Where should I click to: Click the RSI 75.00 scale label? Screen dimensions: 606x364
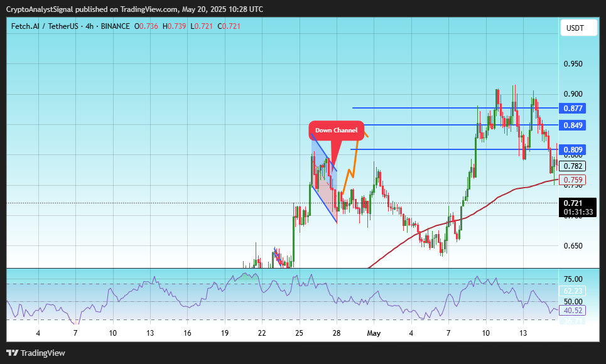[x=573, y=279]
